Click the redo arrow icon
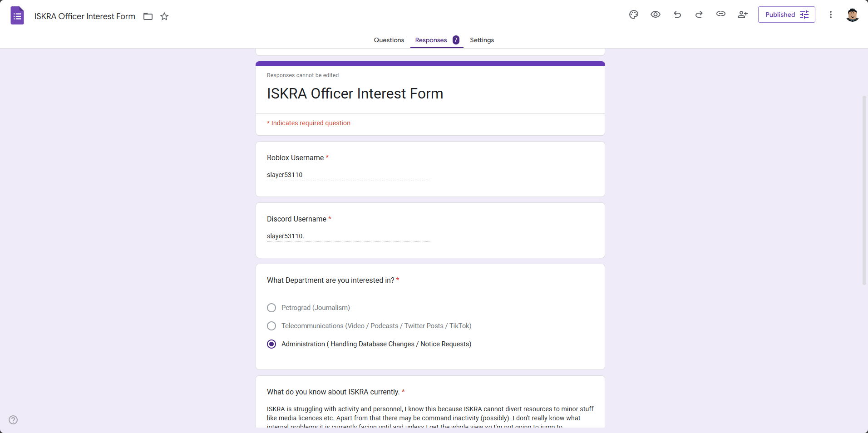The height and width of the screenshot is (433, 868). coord(699,15)
